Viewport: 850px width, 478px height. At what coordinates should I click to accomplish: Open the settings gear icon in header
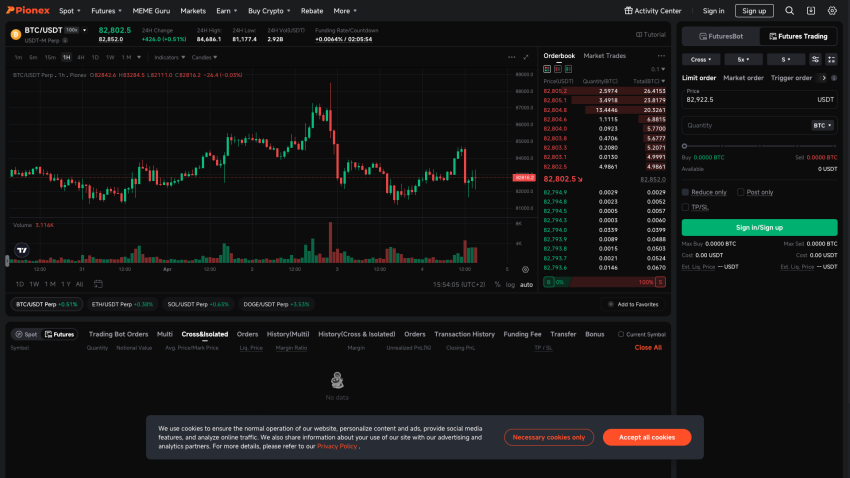coord(832,11)
